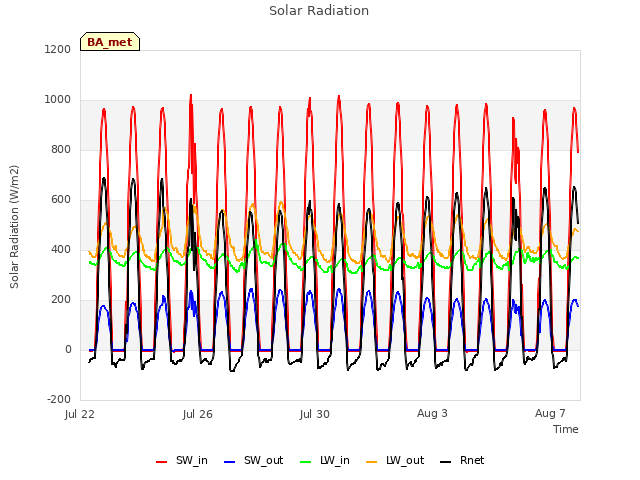The height and width of the screenshot is (480, 640).
Task: Click the -200 y-axis tick label
Action: [x=59, y=399]
